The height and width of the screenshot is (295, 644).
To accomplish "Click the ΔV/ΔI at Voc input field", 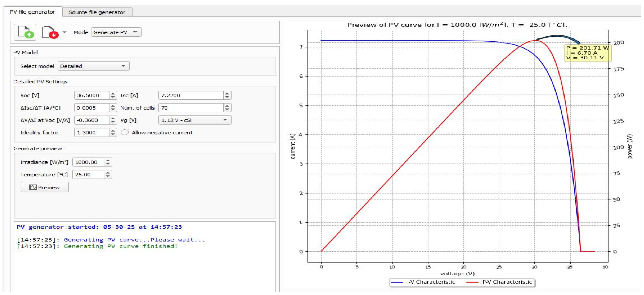I will click(x=91, y=120).
